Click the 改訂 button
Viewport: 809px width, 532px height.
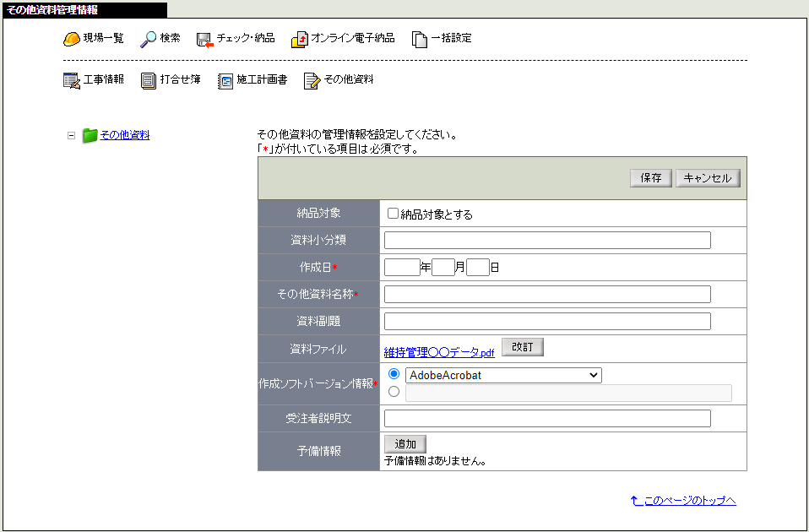click(522, 347)
